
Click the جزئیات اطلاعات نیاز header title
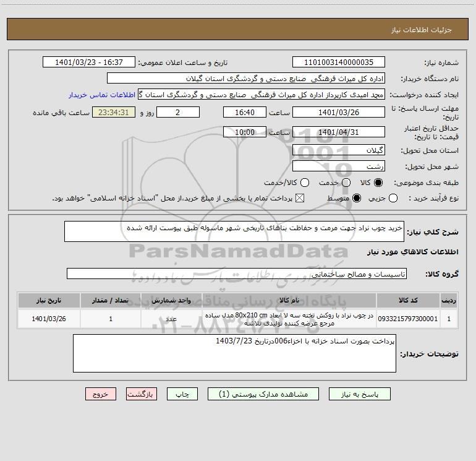(x=422, y=30)
